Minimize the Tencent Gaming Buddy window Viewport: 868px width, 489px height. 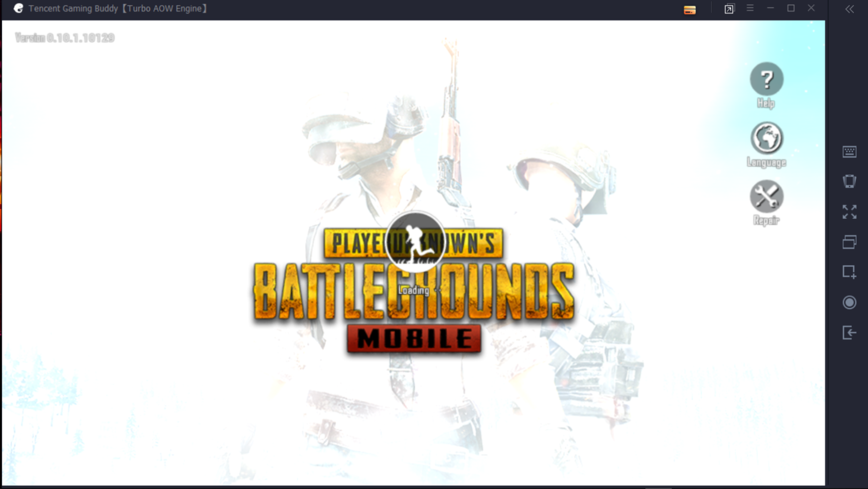tap(771, 8)
